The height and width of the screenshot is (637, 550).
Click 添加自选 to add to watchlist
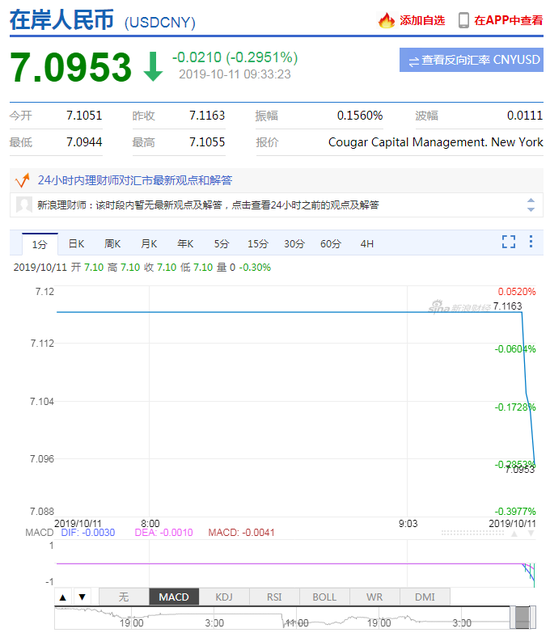click(x=422, y=20)
